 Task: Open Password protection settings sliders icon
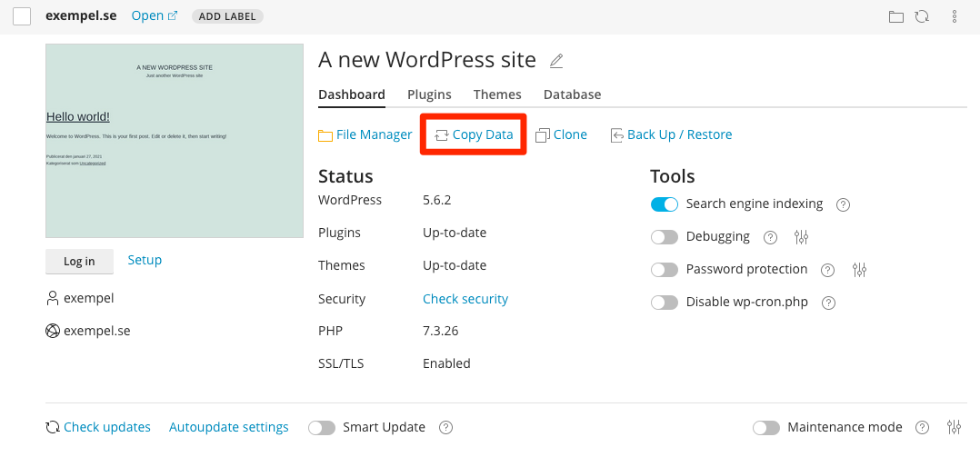[860, 270]
